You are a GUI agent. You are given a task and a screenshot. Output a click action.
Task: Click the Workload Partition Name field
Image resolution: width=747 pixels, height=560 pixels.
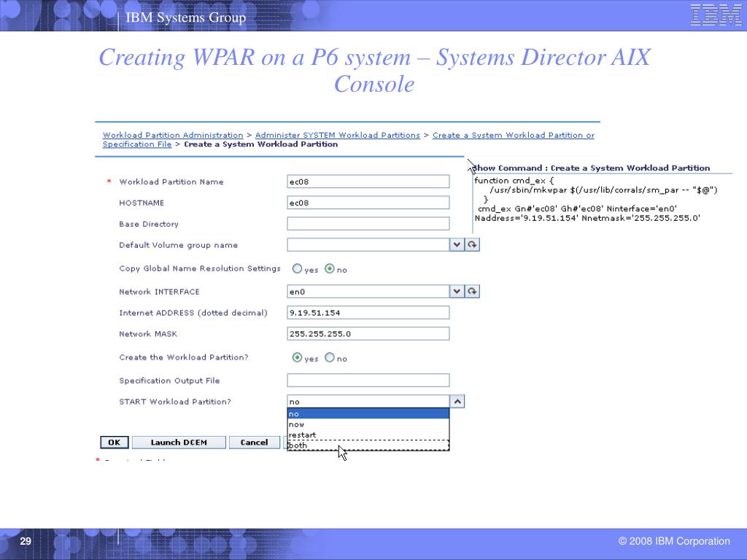[x=368, y=182]
